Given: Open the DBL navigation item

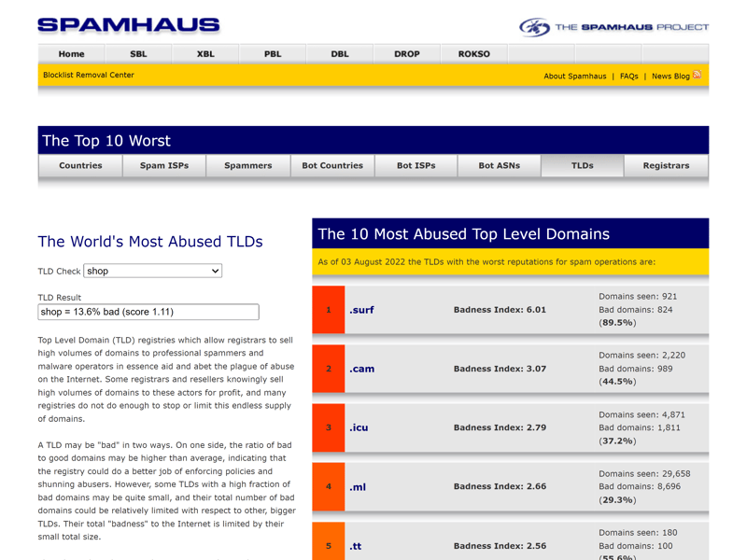Looking at the screenshot, I should [340, 54].
